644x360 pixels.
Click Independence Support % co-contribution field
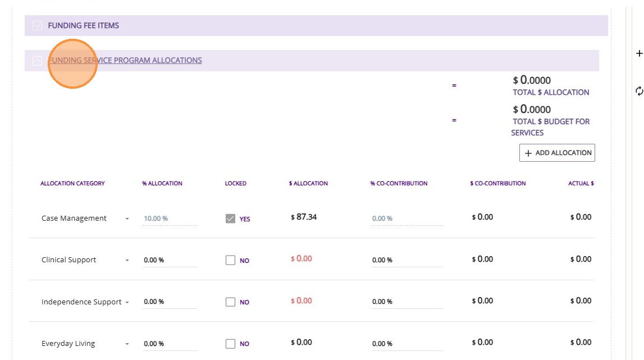[x=407, y=302]
